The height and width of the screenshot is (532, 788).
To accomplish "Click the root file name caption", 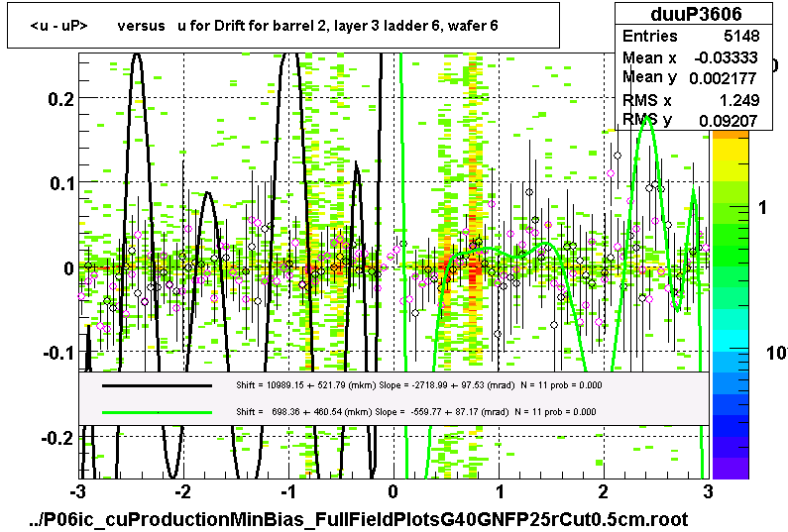I will click(358, 519).
